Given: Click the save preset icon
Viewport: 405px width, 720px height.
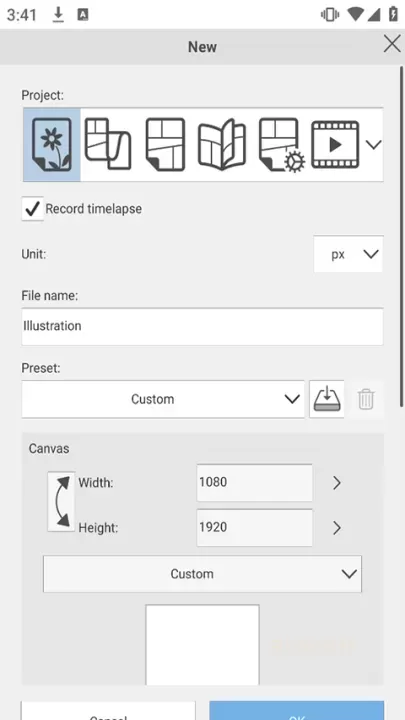Looking at the screenshot, I should click(327, 399).
